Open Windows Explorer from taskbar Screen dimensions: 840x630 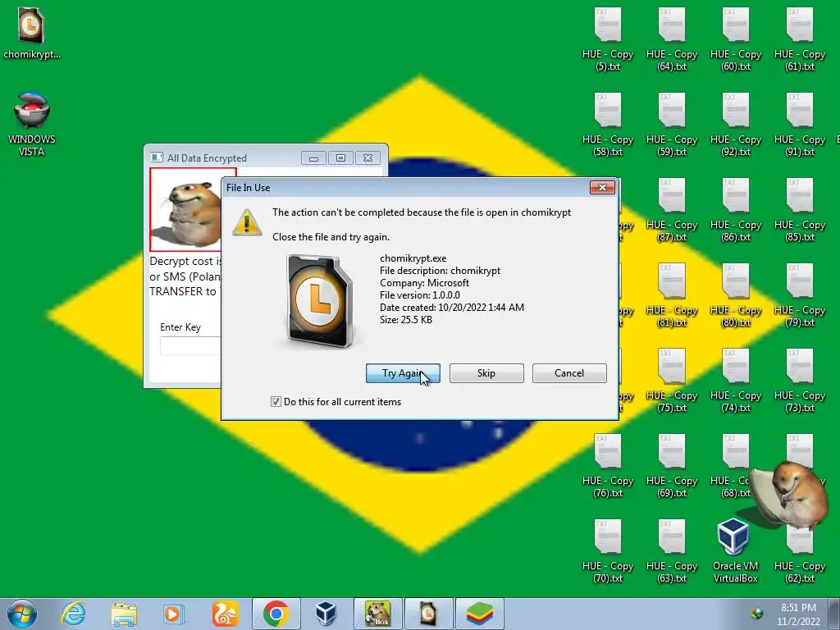(x=124, y=614)
